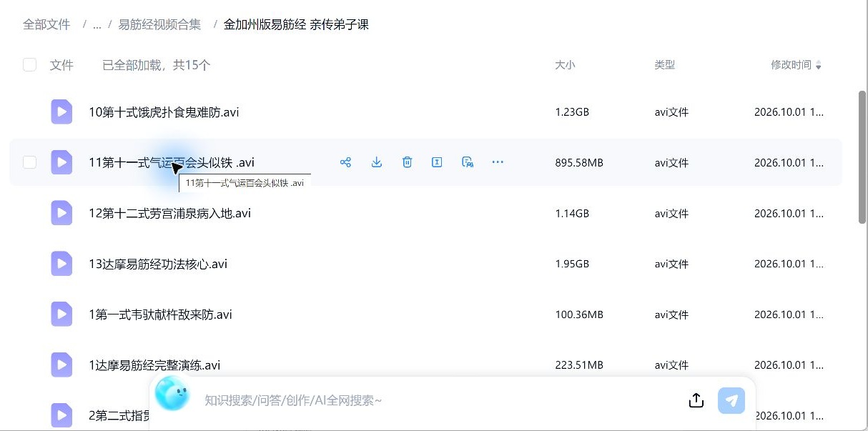Navigate to 易筋经视频合集 breadcrumb folder

pyautogui.click(x=161, y=25)
